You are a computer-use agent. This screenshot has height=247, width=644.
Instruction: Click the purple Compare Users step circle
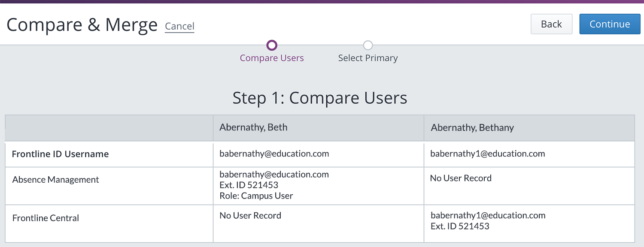click(272, 45)
